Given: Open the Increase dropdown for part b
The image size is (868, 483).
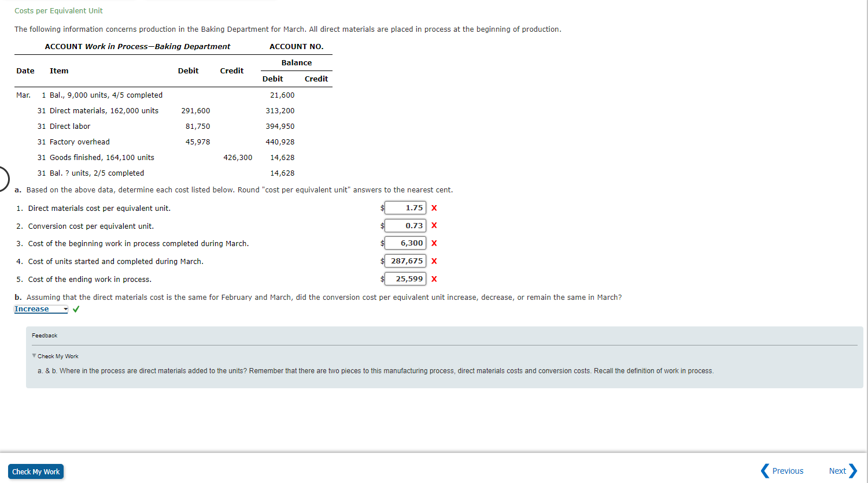Looking at the screenshot, I should pos(40,309).
